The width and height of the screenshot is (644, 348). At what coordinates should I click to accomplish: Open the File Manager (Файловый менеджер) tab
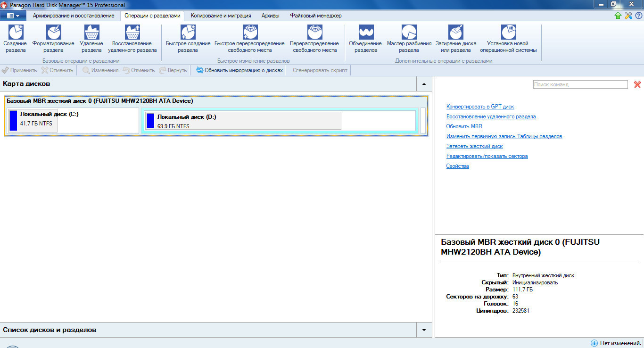[315, 16]
